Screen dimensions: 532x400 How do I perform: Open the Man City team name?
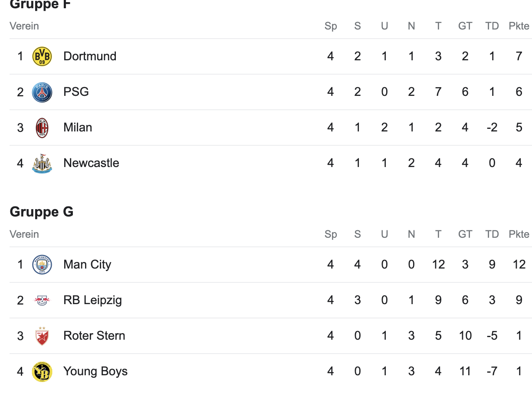click(87, 265)
